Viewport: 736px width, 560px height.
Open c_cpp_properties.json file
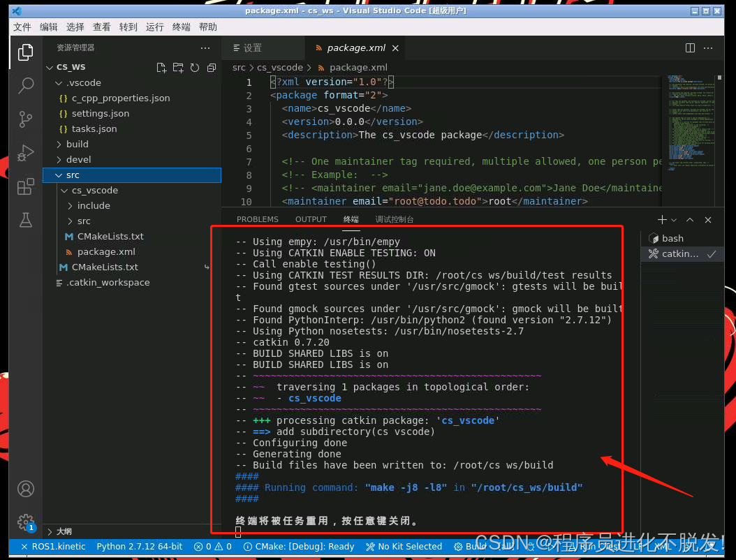pyautogui.click(x=132, y=98)
